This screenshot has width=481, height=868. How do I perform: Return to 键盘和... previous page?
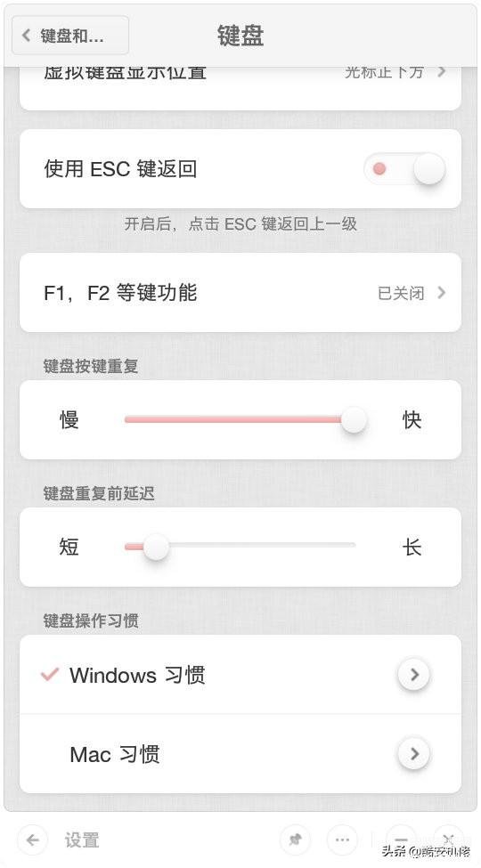[x=70, y=36]
